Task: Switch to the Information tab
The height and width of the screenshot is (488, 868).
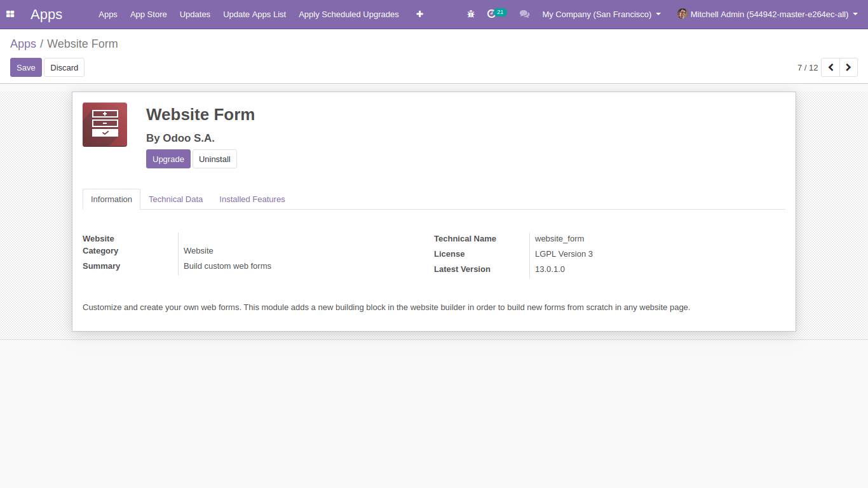Action: (x=111, y=199)
